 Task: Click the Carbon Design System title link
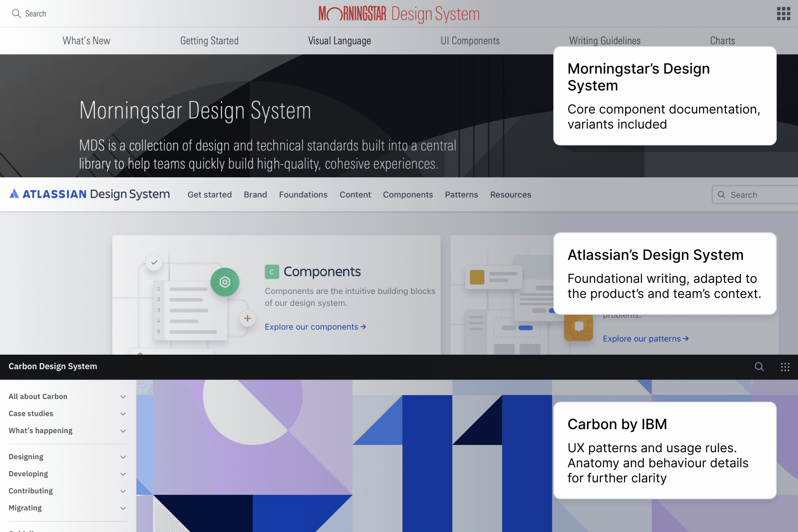pyautogui.click(x=53, y=366)
